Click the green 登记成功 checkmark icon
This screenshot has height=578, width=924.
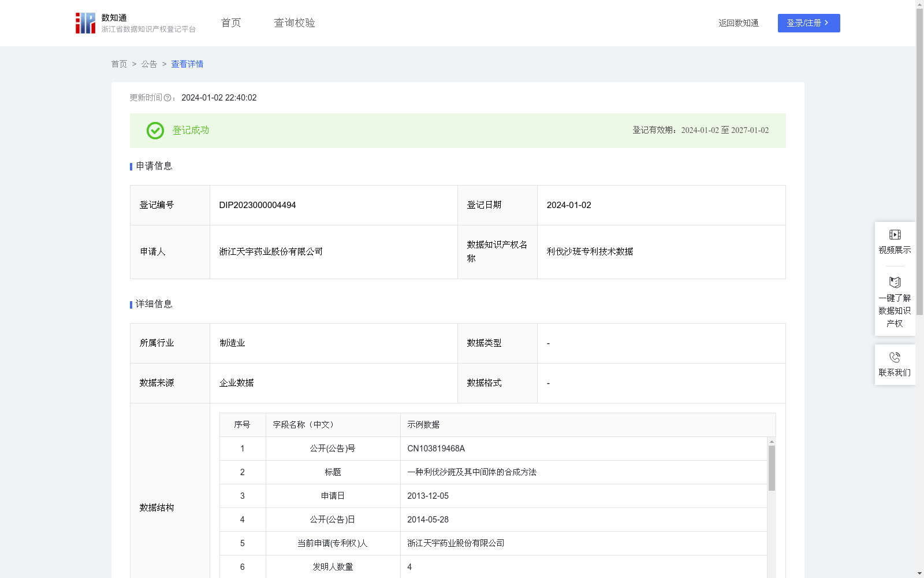tap(155, 131)
